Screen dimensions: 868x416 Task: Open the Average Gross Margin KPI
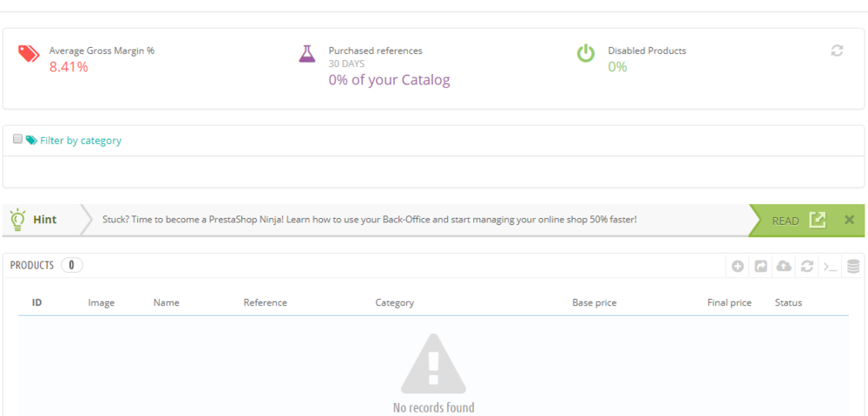point(86,59)
